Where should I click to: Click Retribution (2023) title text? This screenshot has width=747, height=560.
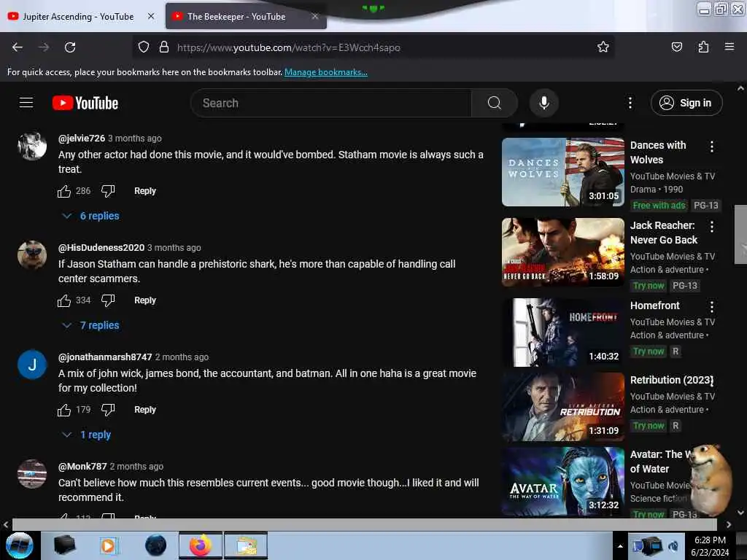tap(672, 380)
